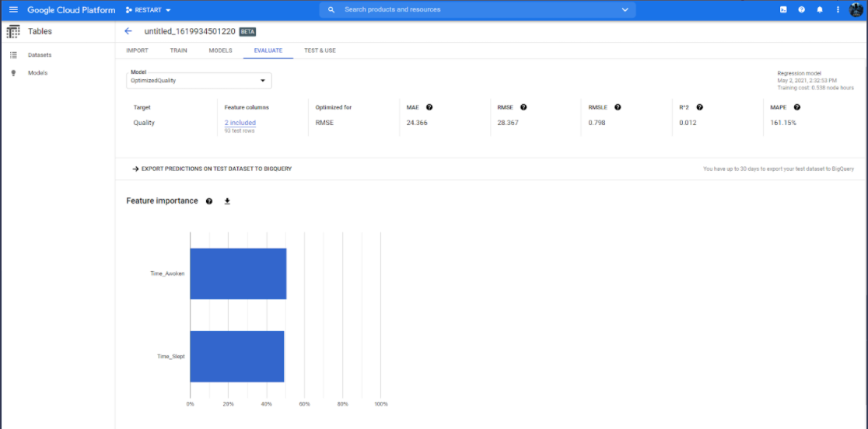Viewport: 868px width, 429px height.
Task: Download the feature importance data
Action: 227,201
